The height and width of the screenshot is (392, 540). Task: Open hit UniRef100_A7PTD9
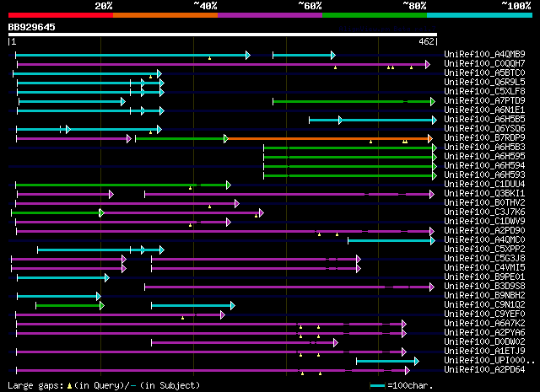[484, 100]
